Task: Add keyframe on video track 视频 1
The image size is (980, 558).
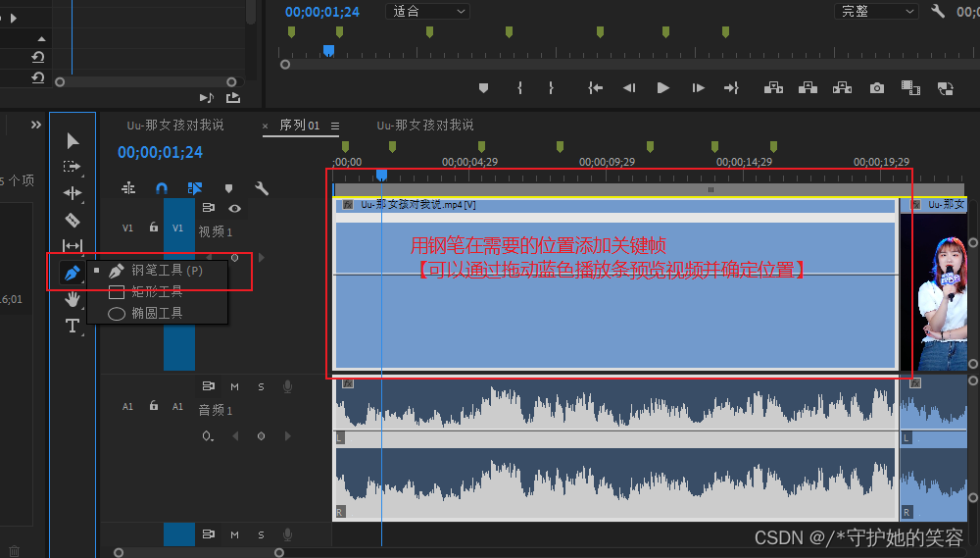Action: 234,258
